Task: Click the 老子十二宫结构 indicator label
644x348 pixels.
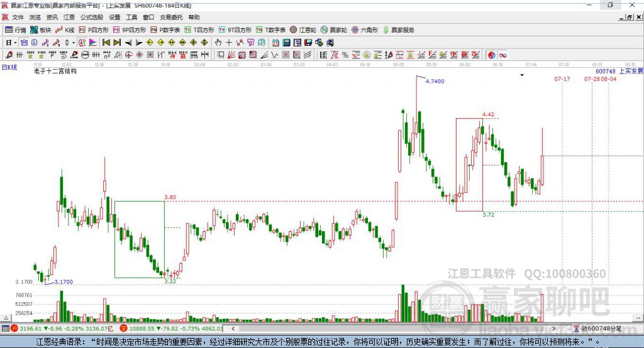Action: (55, 72)
